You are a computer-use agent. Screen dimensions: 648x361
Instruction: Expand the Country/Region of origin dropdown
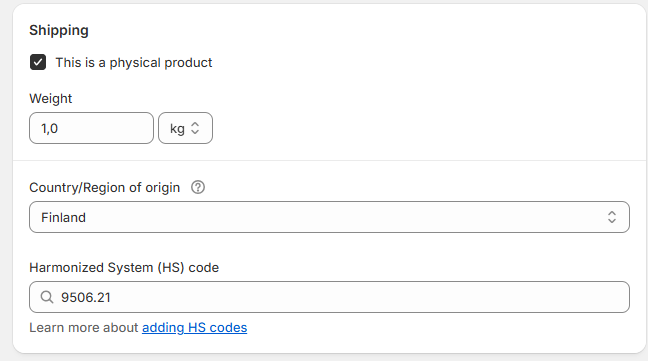[x=329, y=217]
